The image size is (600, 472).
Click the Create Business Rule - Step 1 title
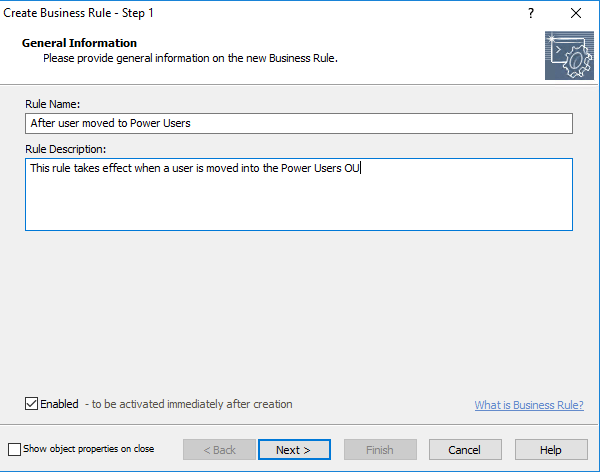pyautogui.click(x=79, y=13)
